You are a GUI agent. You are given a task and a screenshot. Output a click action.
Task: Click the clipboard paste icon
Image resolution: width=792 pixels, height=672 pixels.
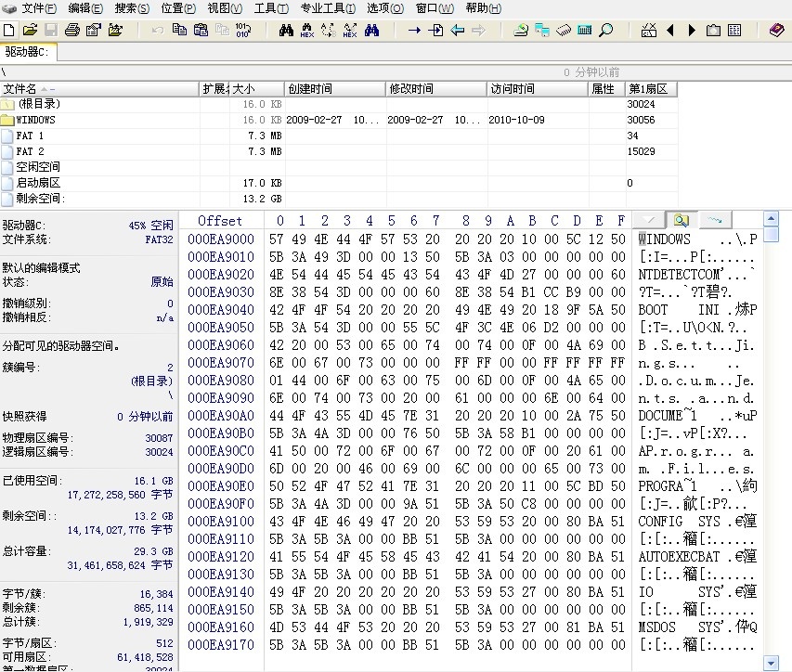[x=201, y=31]
